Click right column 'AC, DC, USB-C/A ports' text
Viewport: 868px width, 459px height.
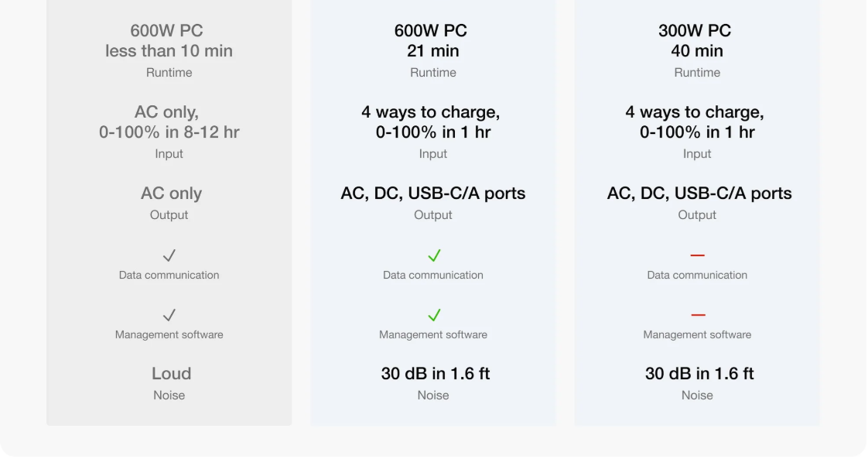tap(699, 194)
